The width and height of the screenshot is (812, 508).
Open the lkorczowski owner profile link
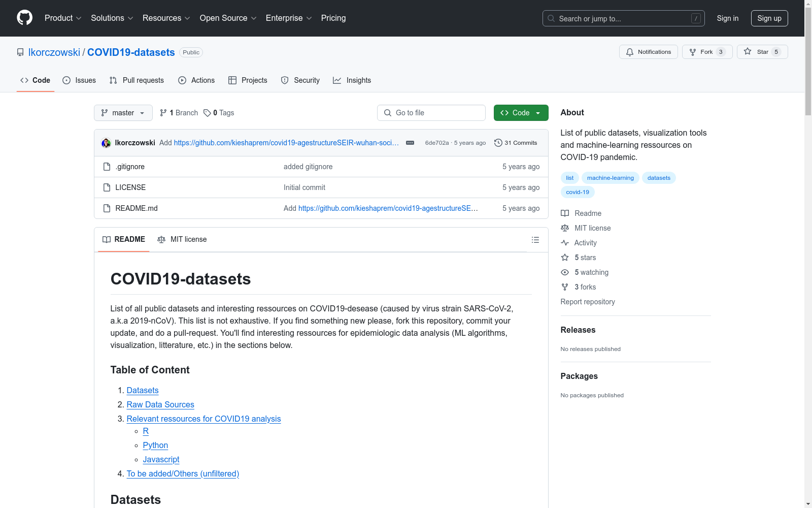(x=54, y=52)
